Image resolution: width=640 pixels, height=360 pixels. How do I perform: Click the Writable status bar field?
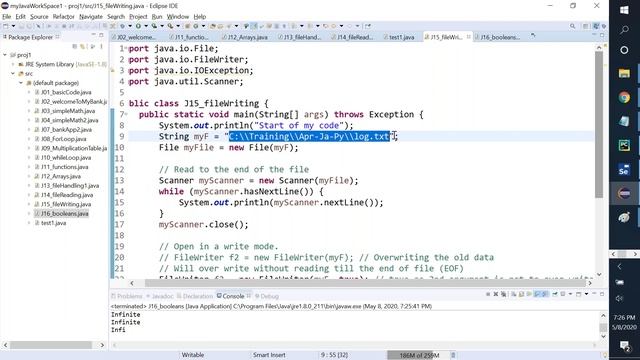tap(193, 355)
